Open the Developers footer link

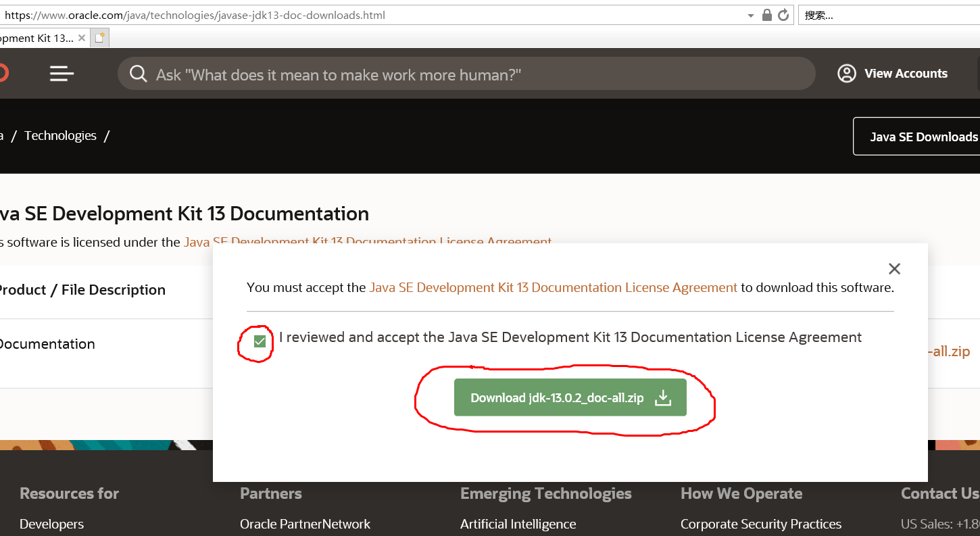point(51,524)
